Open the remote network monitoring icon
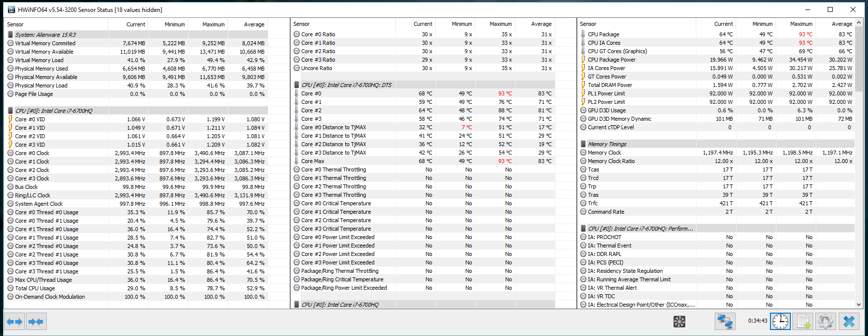Screen dimensions: 868x336 (725, 322)
